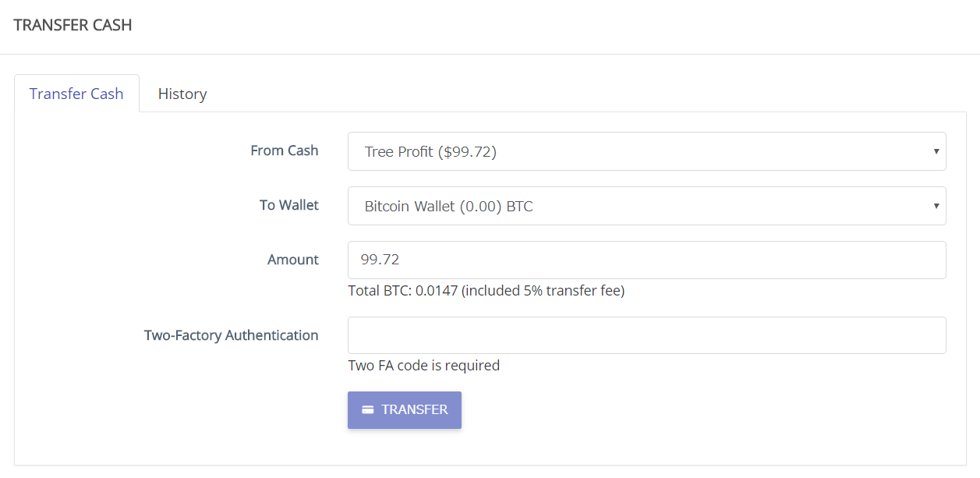This screenshot has height=478, width=980.
Task: Select the Tree Profit ($99.72) combo box
Action: tap(646, 151)
